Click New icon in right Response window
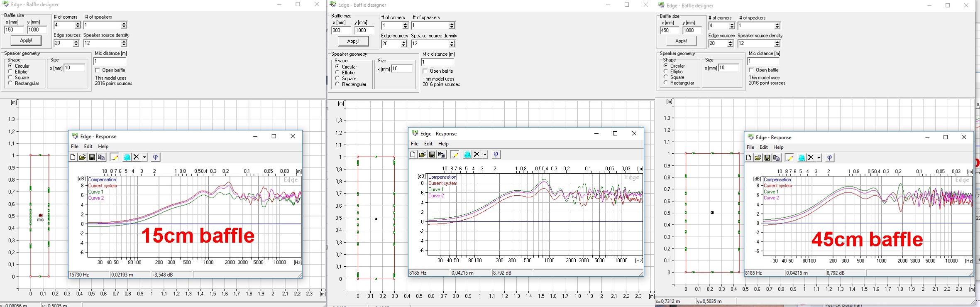The width and height of the screenshot is (980, 307). tap(748, 158)
